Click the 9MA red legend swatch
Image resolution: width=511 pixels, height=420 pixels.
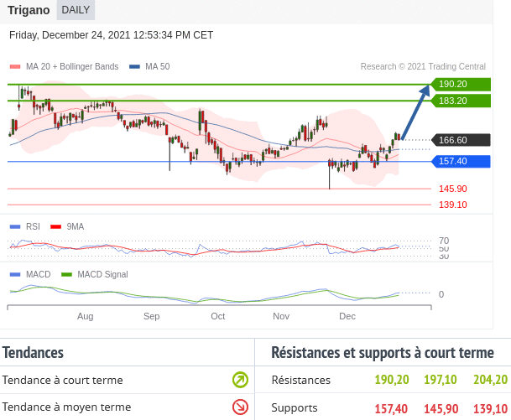55,226
